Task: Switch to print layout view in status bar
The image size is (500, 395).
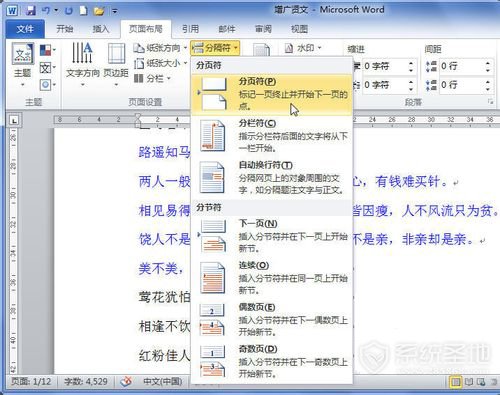Action: point(455,382)
